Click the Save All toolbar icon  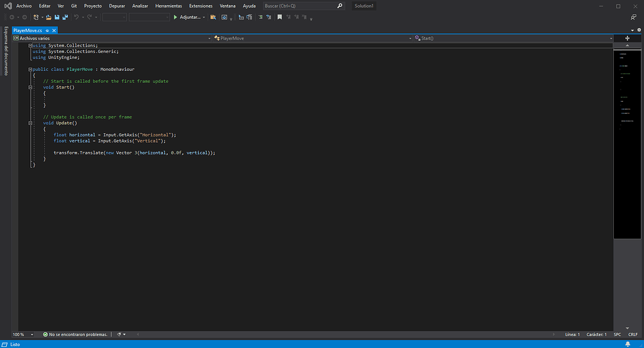(x=65, y=17)
